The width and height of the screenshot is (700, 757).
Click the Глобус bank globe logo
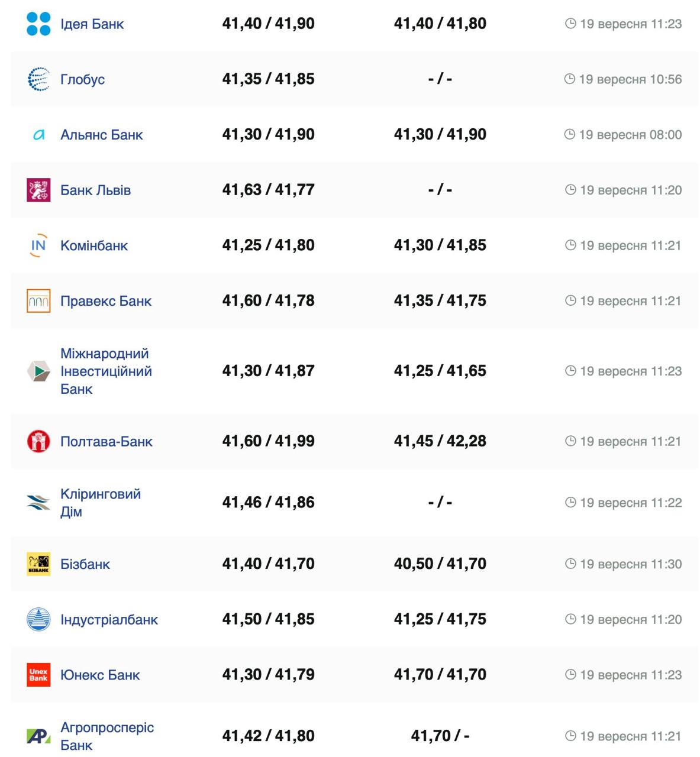(38, 79)
